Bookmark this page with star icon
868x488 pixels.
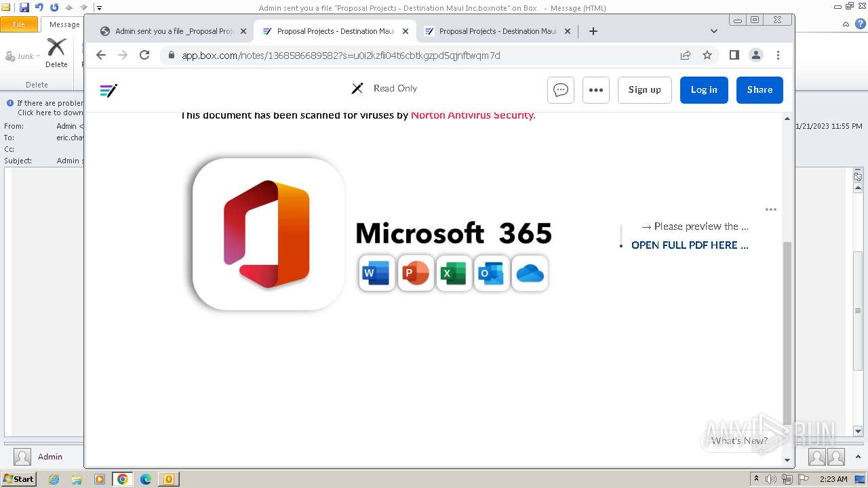click(x=707, y=56)
